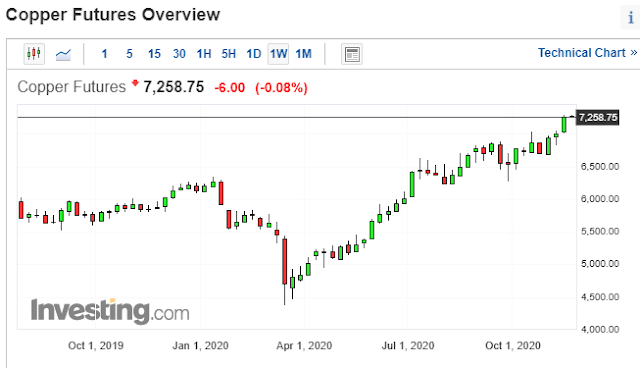The image size is (640, 368).
Task: Select the active 1W interval
Action: 278,54
